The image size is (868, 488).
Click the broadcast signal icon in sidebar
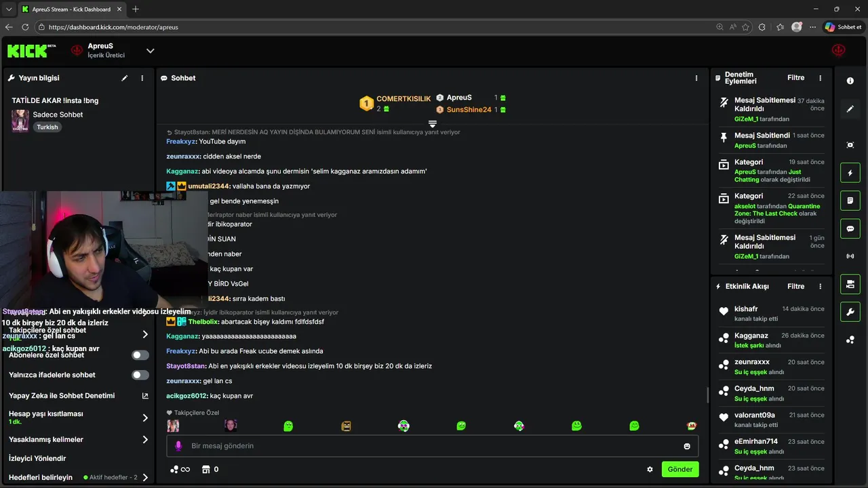click(850, 256)
